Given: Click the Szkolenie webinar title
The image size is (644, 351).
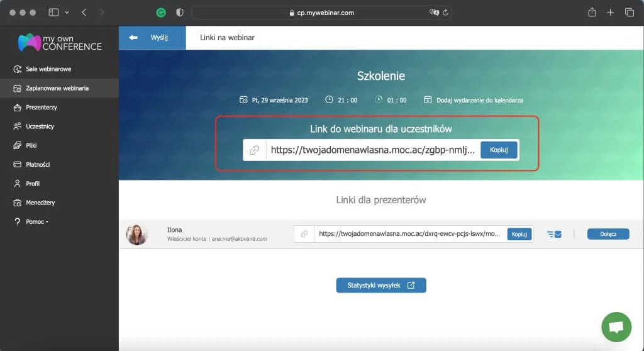Looking at the screenshot, I should tap(380, 76).
